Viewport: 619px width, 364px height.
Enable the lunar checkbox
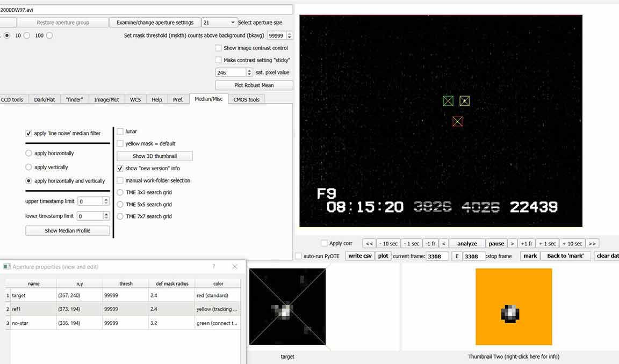120,132
